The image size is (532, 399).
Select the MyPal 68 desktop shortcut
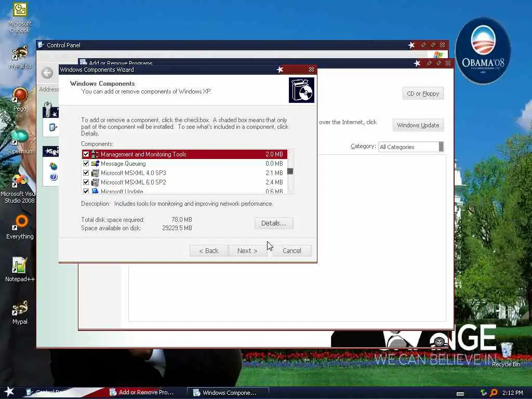pos(20,57)
